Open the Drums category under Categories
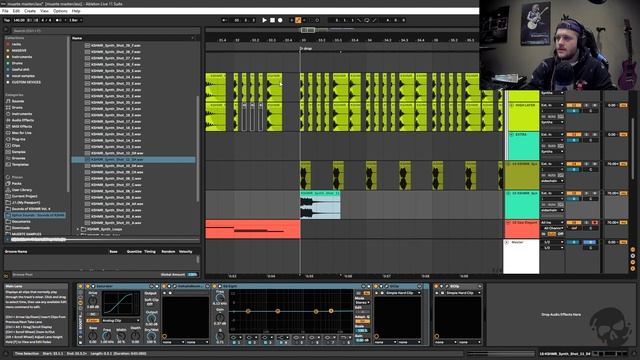The image size is (640, 360). (x=17, y=108)
